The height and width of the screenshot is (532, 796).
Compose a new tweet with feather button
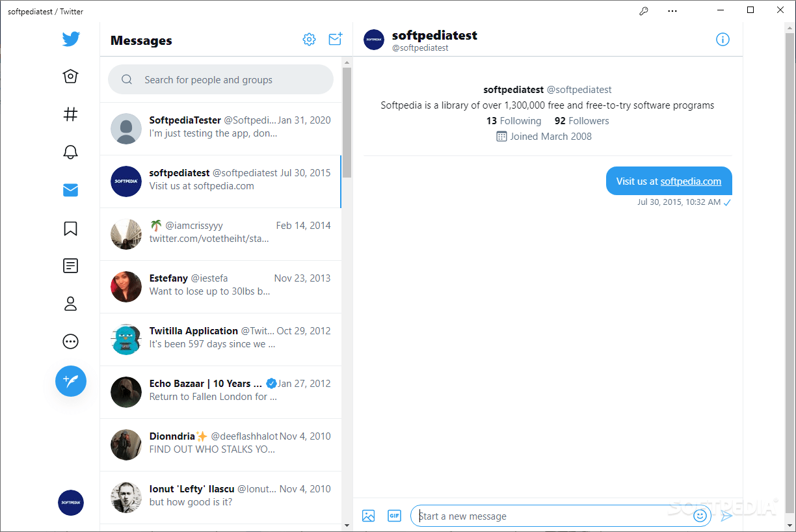coord(71,381)
